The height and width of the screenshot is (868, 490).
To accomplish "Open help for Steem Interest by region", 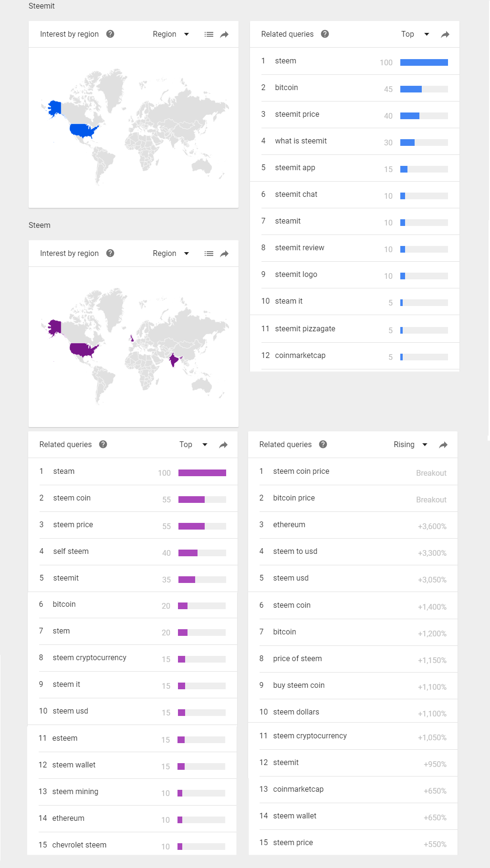I will pos(110,253).
